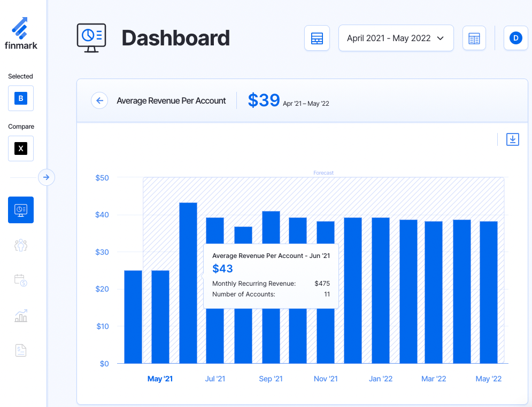Image resolution: width=532 pixels, height=407 pixels.
Task: Open the April 2021 - May 2022 date dropdown
Action: pos(396,38)
